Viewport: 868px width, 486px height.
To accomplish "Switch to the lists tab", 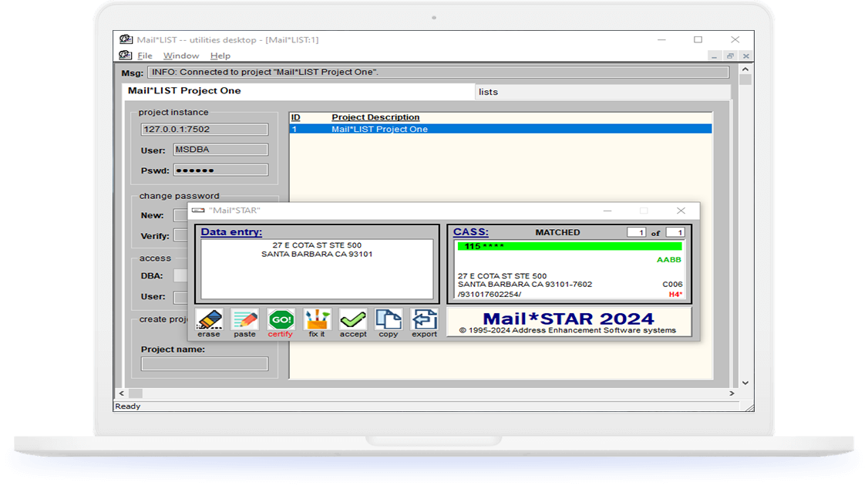I will pyautogui.click(x=602, y=92).
